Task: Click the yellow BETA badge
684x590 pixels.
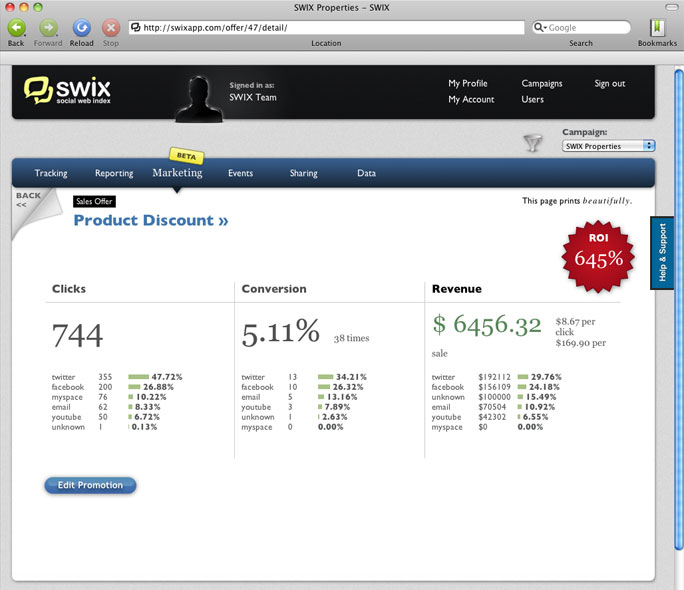Action: coord(186,156)
